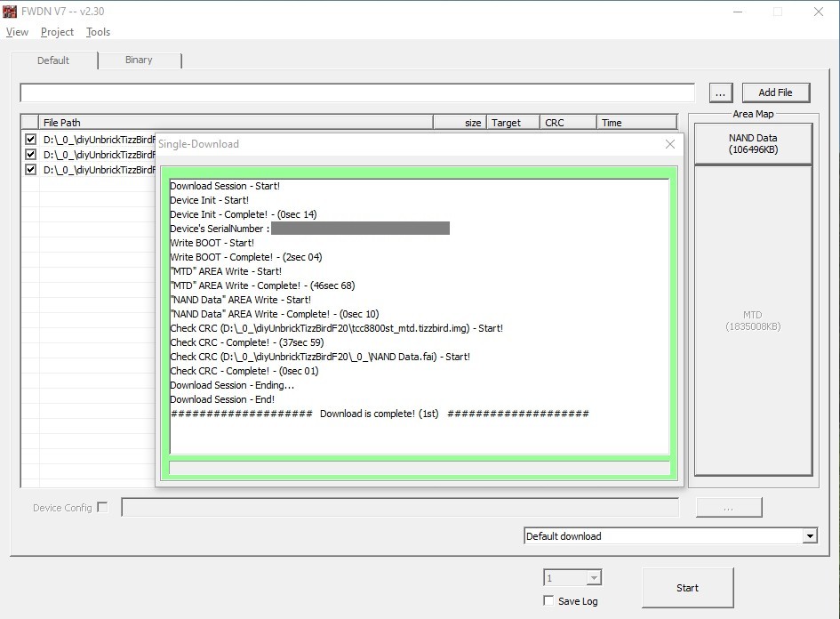Screen dimensions: 840x619
Task: Click the browse "..." button beside Add File
Action: point(721,92)
